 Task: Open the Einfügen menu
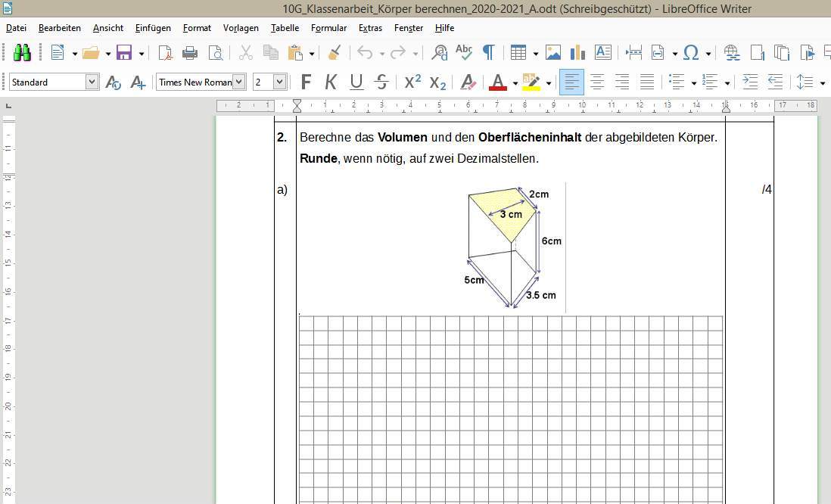(x=153, y=28)
